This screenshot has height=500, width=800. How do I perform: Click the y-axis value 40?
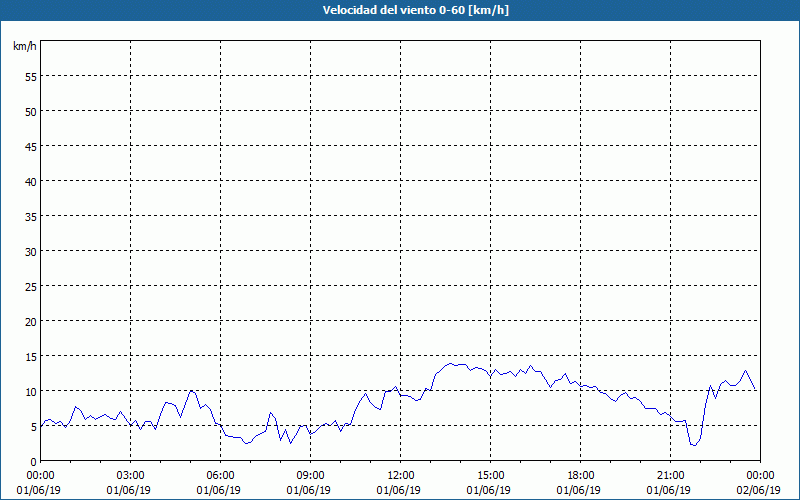(x=31, y=182)
